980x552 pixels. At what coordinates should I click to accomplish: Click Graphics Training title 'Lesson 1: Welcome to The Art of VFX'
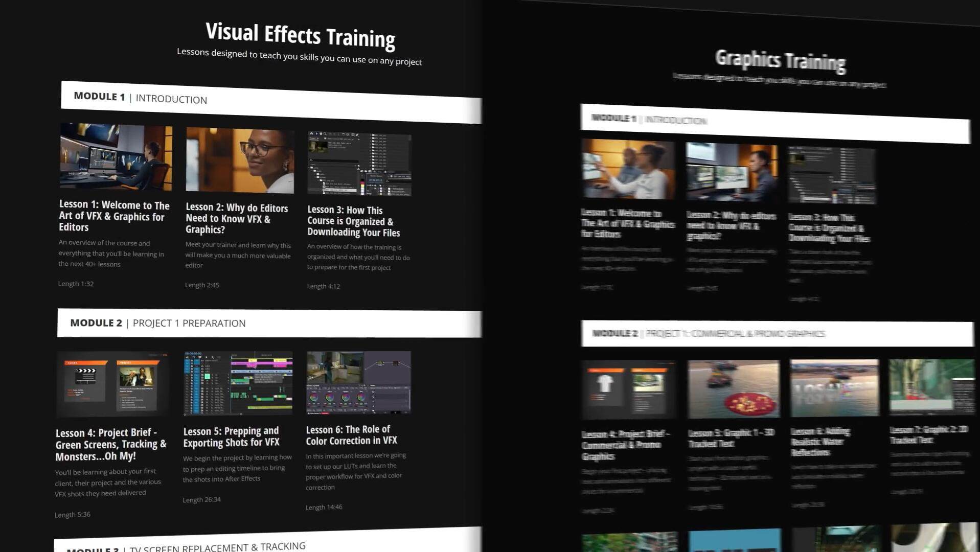click(x=628, y=223)
